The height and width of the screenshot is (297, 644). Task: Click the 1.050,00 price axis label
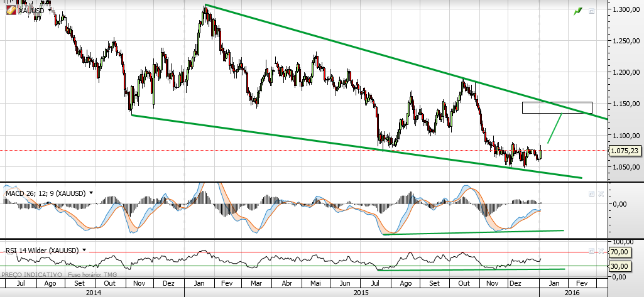[x=626, y=167]
